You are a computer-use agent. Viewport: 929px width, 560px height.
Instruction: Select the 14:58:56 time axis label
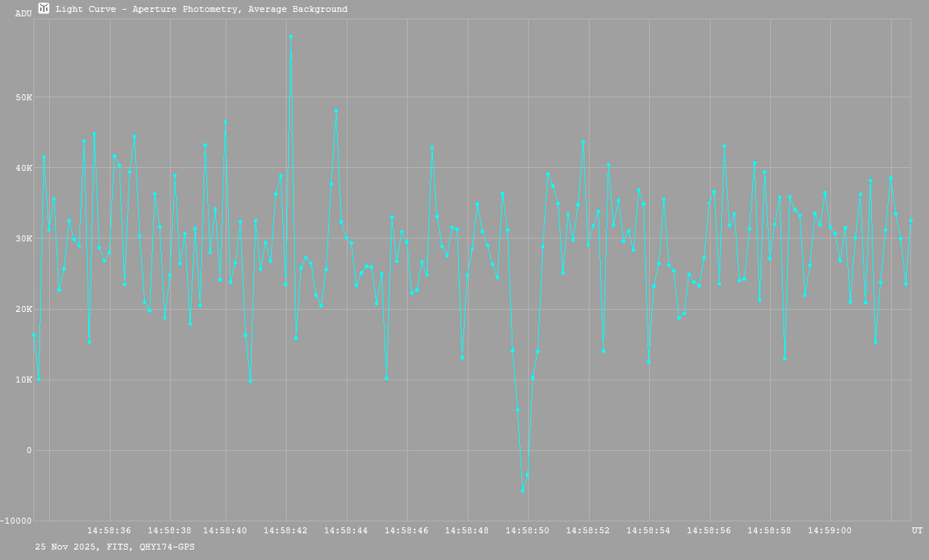point(709,530)
